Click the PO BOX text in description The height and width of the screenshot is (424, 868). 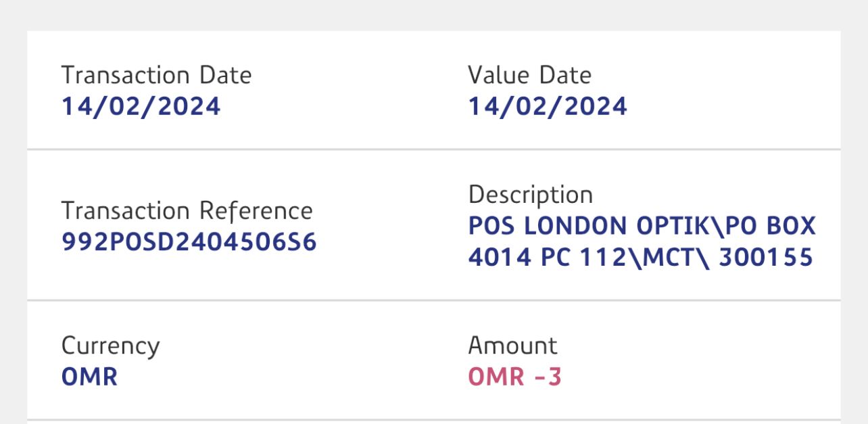[x=771, y=226]
